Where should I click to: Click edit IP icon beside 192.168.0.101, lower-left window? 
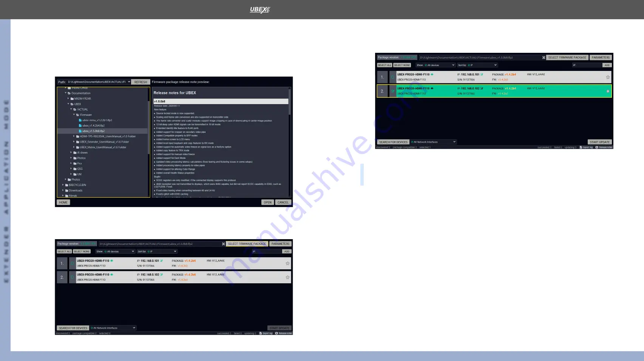coord(161,261)
